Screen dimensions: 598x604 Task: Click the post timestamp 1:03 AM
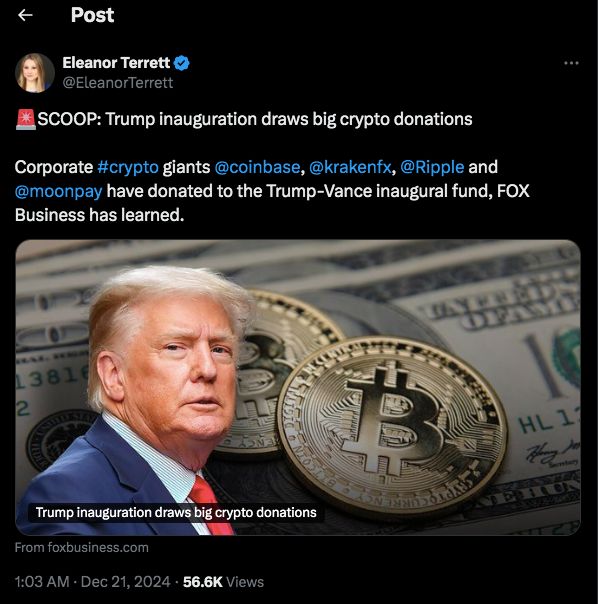click(x=42, y=582)
